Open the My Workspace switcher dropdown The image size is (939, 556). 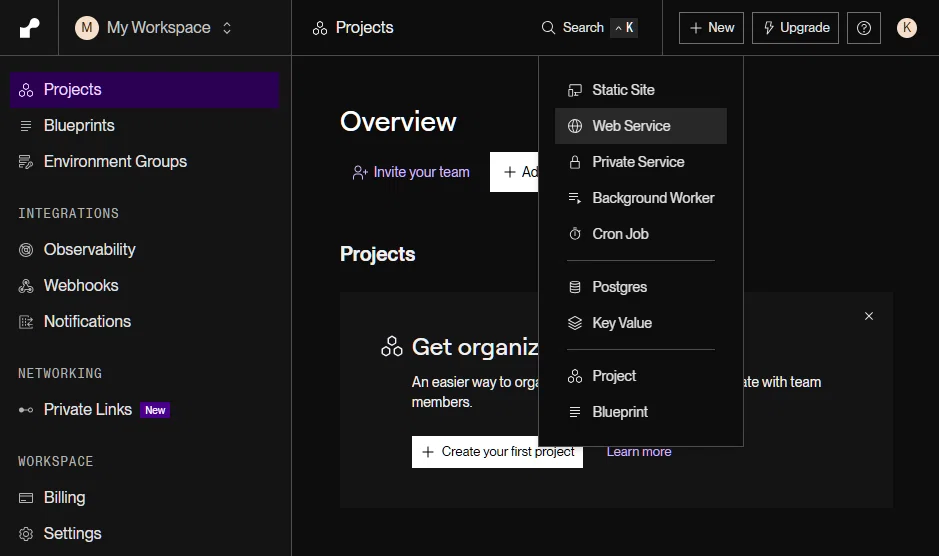tap(153, 28)
